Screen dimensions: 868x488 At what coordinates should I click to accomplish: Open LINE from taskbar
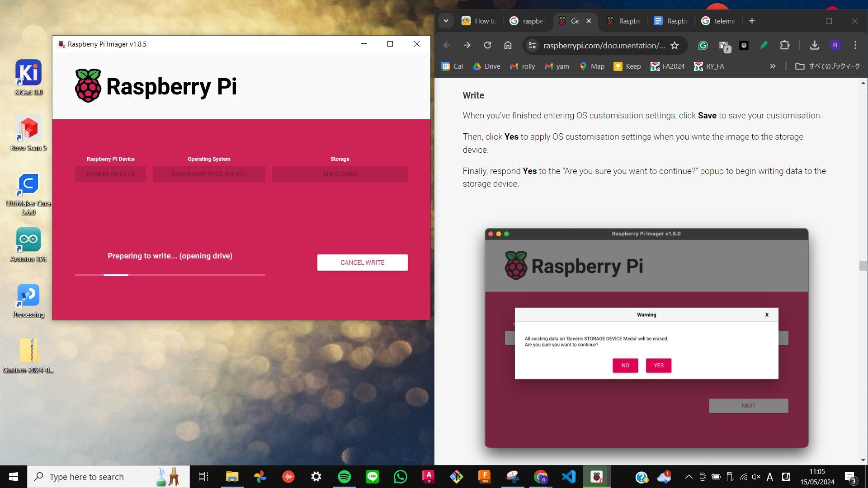[373, 477]
